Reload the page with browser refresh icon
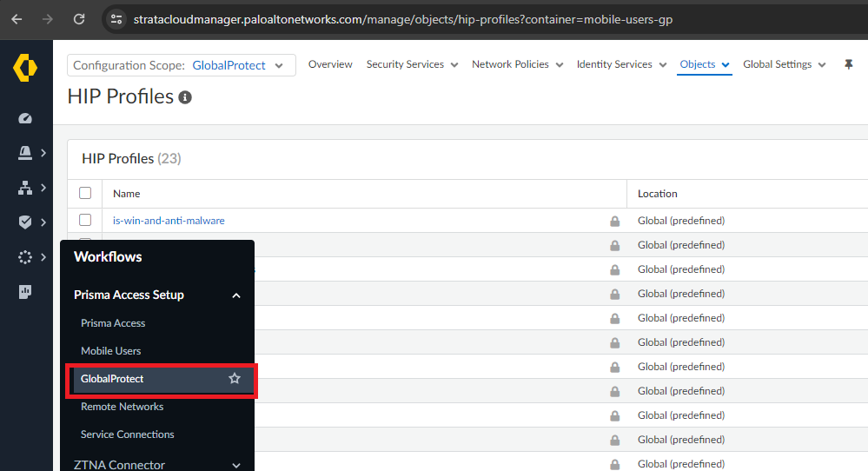868x471 pixels. tap(79, 19)
